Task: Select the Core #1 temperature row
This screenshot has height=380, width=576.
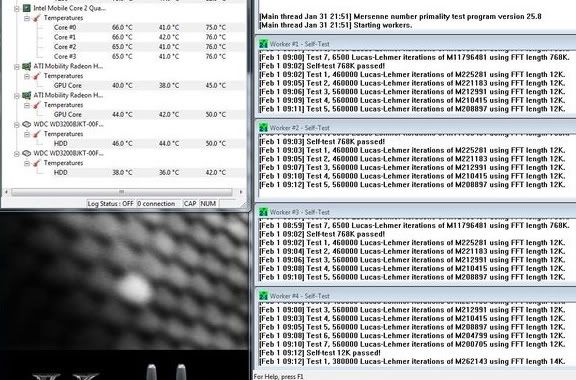Action: 149,37
